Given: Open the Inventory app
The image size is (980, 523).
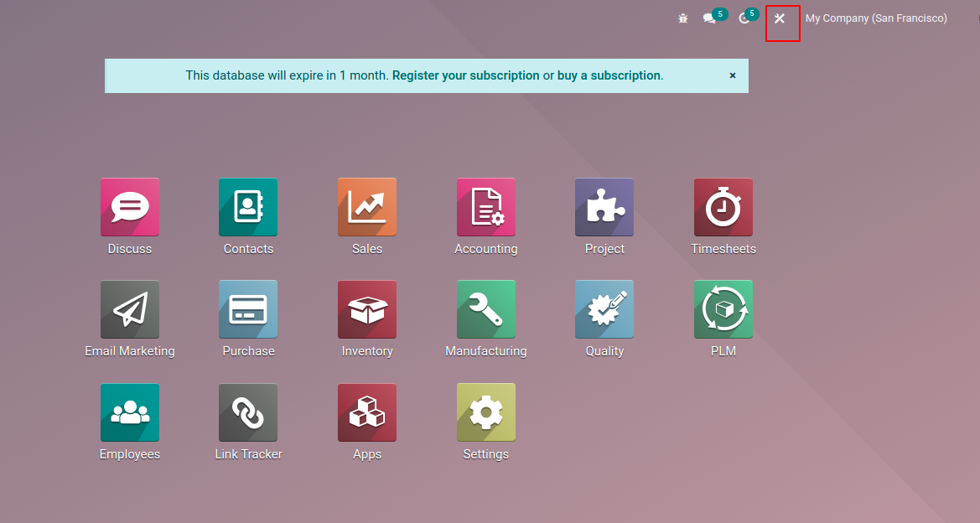Looking at the screenshot, I should pyautogui.click(x=367, y=309).
